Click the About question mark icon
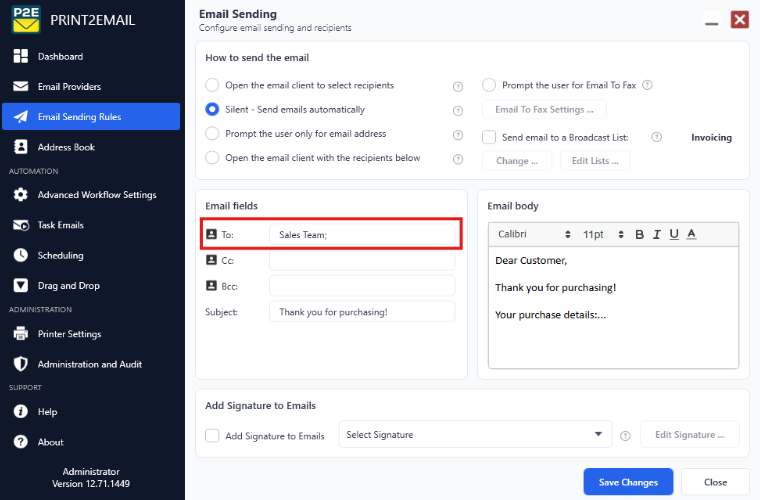Image resolution: width=760 pixels, height=500 pixels. (20, 442)
